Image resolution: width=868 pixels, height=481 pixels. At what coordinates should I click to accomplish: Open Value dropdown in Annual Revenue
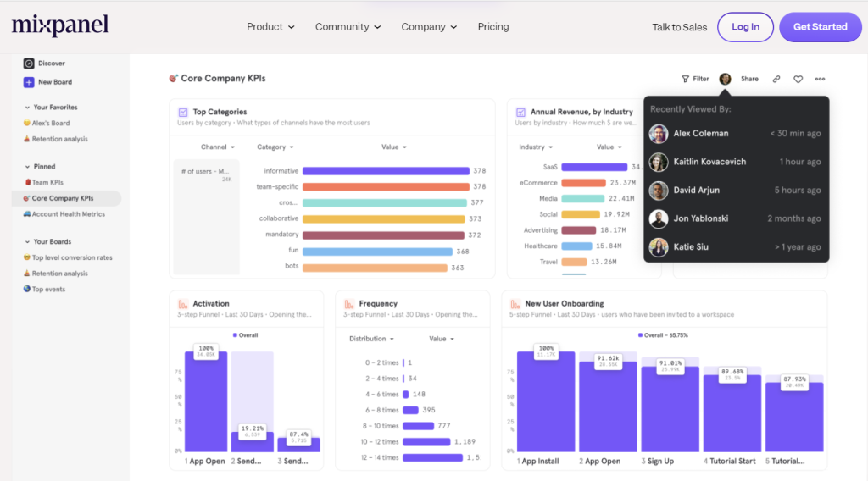pyautogui.click(x=609, y=147)
